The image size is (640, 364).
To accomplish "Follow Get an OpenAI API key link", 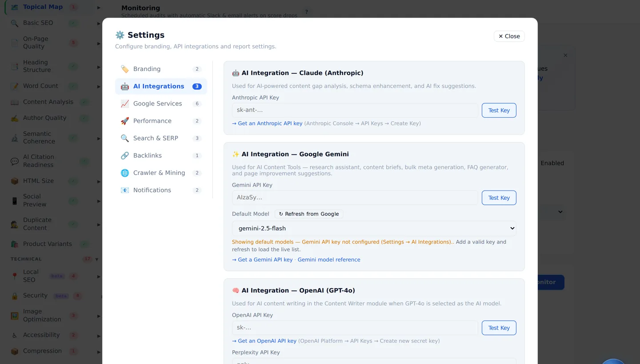I will point(264,341).
